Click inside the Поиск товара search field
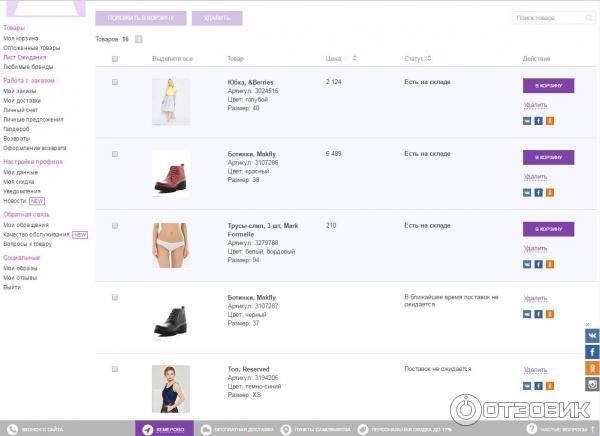This screenshot has height=436, width=600. [x=546, y=18]
